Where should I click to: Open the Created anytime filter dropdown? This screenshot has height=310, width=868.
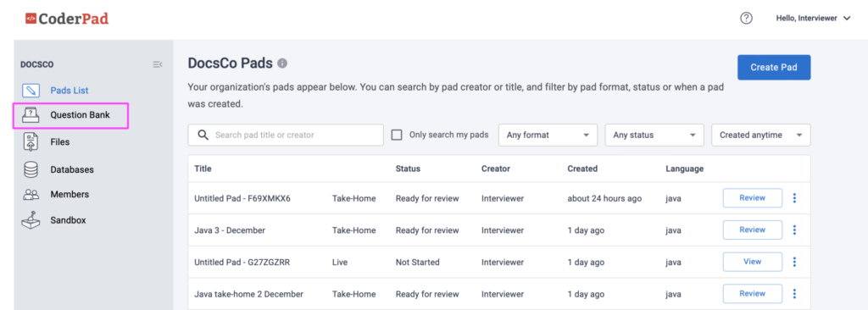(761, 135)
